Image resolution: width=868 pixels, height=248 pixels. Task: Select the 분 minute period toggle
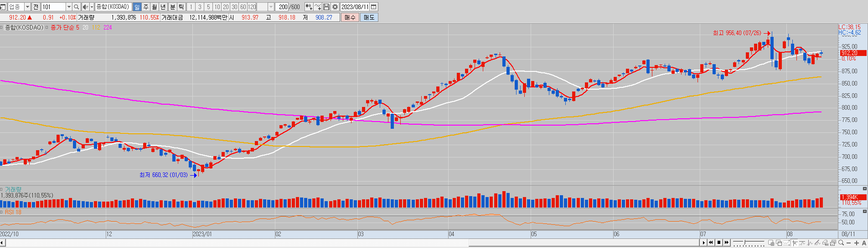(173, 7)
